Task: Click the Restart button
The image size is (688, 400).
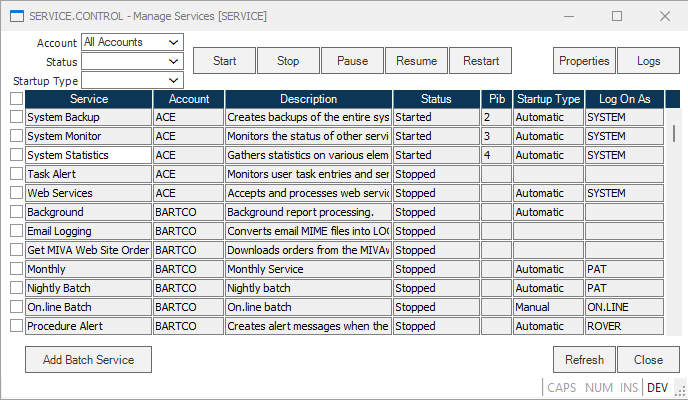Action: click(480, 61)
